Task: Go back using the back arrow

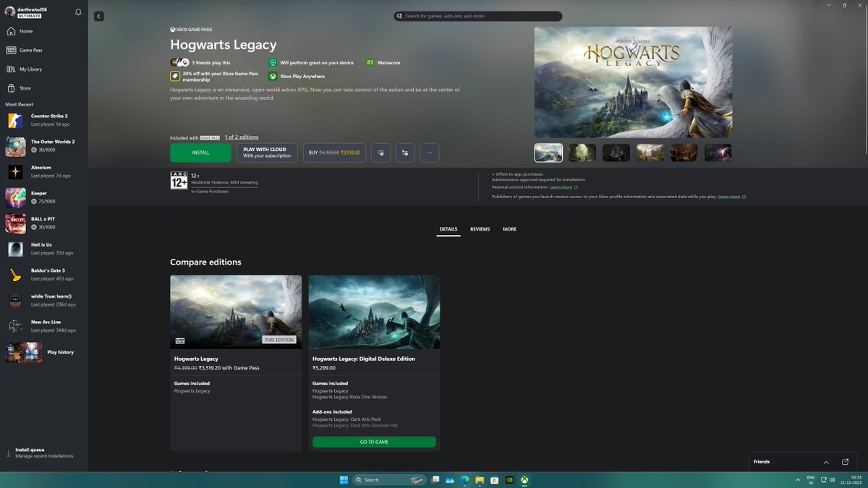Action: click(x=99, y=16)
